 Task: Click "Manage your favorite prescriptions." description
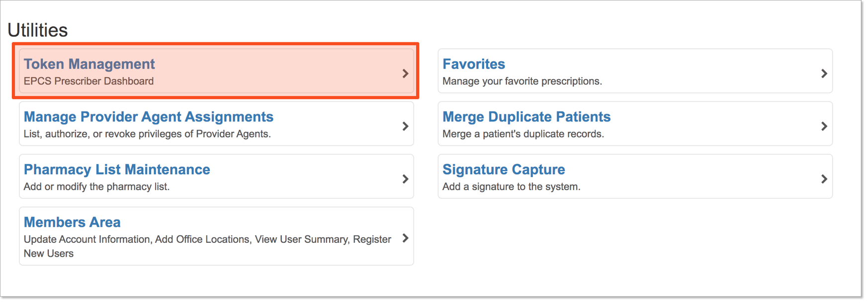[x=522, y=81]
